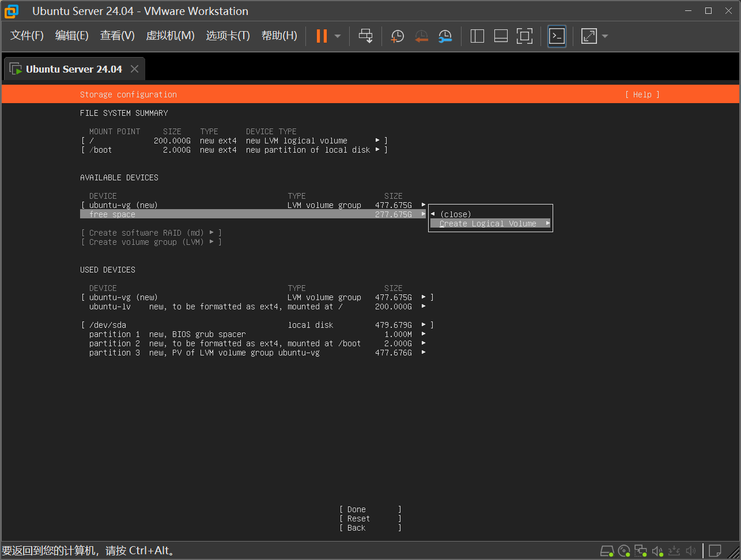Click the network adapter status icon
The width and height of the screenshot is (741, 560).
[x=641, y=551]
